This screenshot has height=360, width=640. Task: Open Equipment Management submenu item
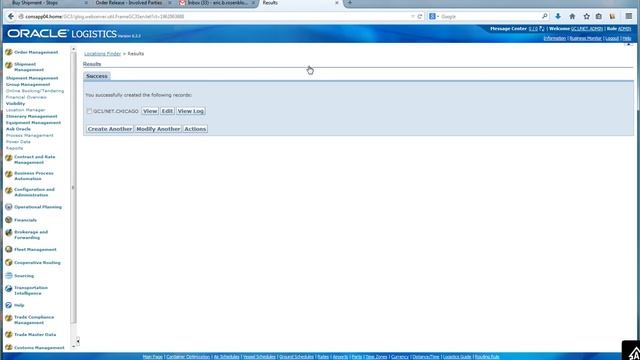(33, 122)
